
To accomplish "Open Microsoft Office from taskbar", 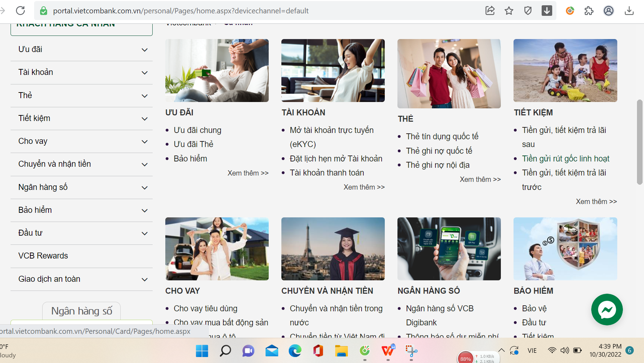I will (x=318, y=351).
